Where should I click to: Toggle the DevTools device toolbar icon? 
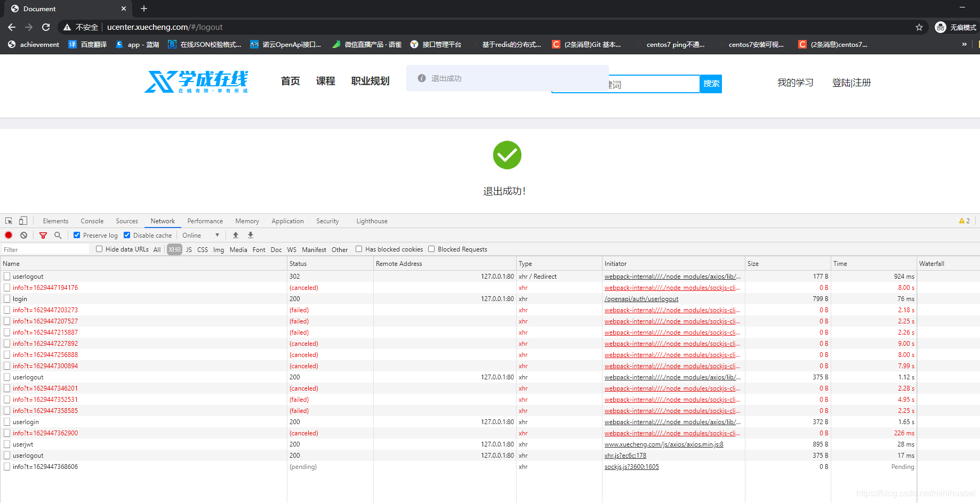[23, 221]
